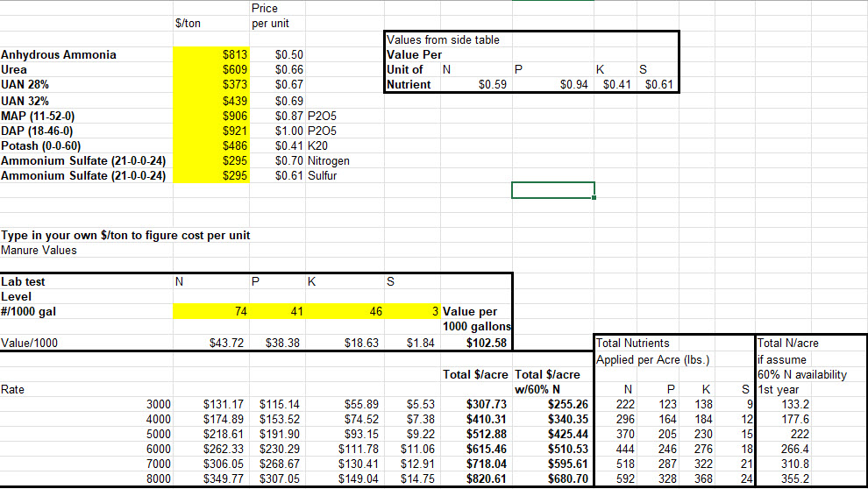This screenshot has width=868, height=489.
Task: Select the MAP (11-52-0) $906 cell
Action: 211,116
